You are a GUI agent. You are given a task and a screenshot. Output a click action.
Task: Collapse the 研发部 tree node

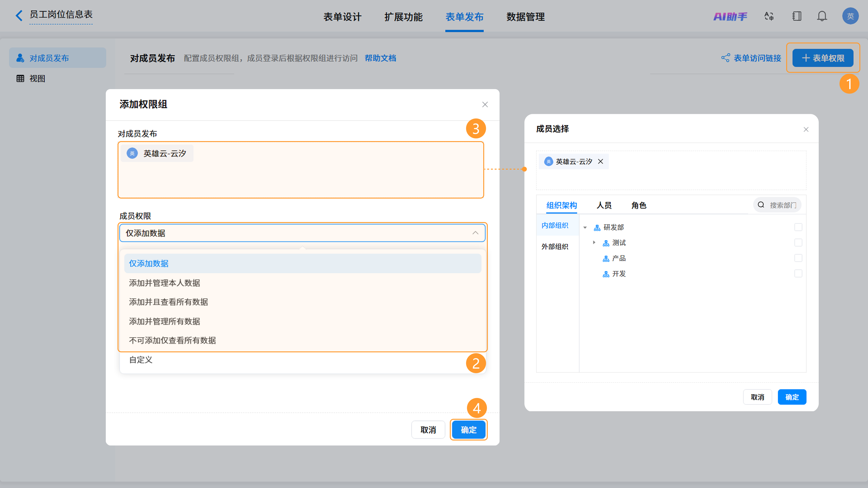[585, 227]
